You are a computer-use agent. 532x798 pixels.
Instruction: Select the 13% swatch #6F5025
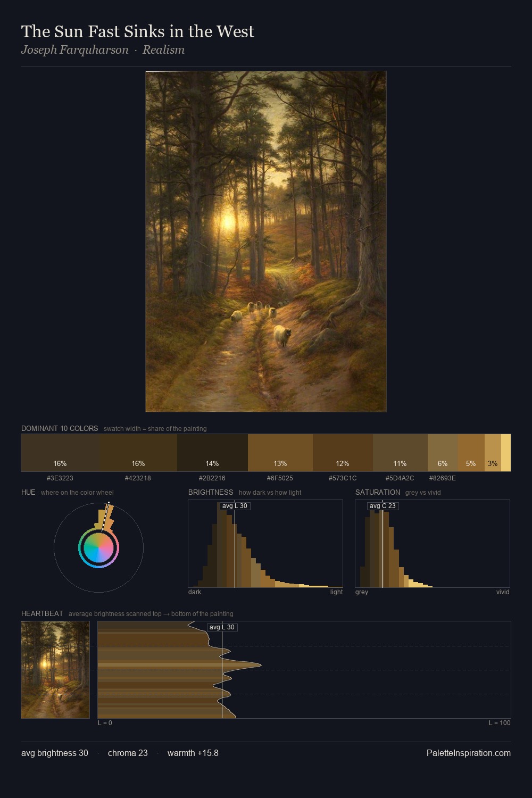click(x=280, y=453)
